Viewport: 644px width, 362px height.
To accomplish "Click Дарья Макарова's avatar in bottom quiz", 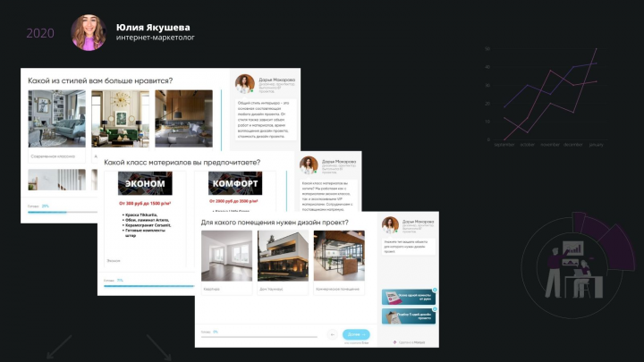I will [x=390, y=225].
